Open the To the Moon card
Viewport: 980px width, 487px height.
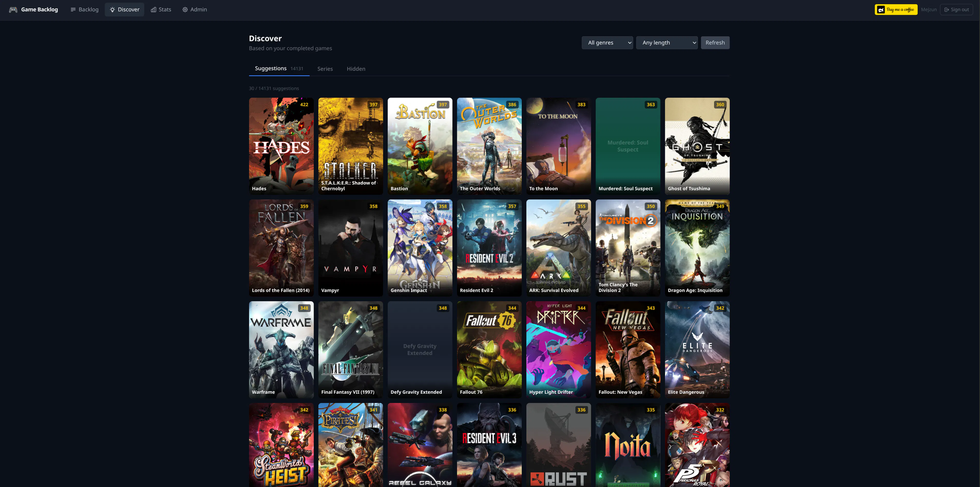click(558, 146)
